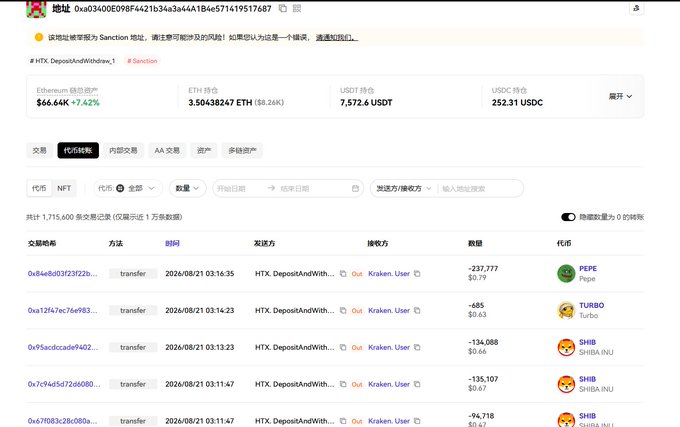Open transaction hash 0x95acdccade9402
Viewport: 680px width, 427px height.
click(63, 347)
